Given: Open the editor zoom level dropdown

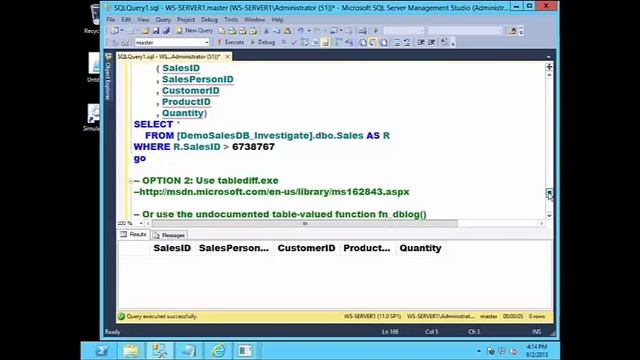Looking at the screenshot, I should 141,223.
